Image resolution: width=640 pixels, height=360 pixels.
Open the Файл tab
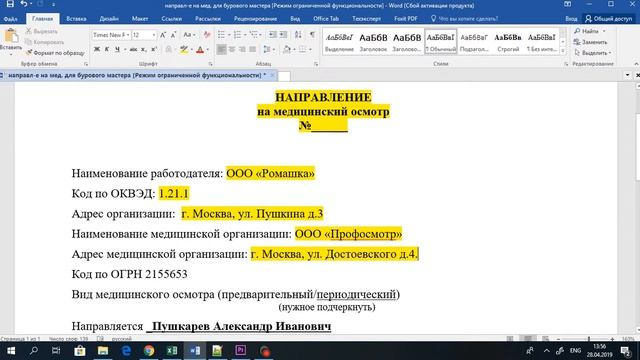point(11,19)
